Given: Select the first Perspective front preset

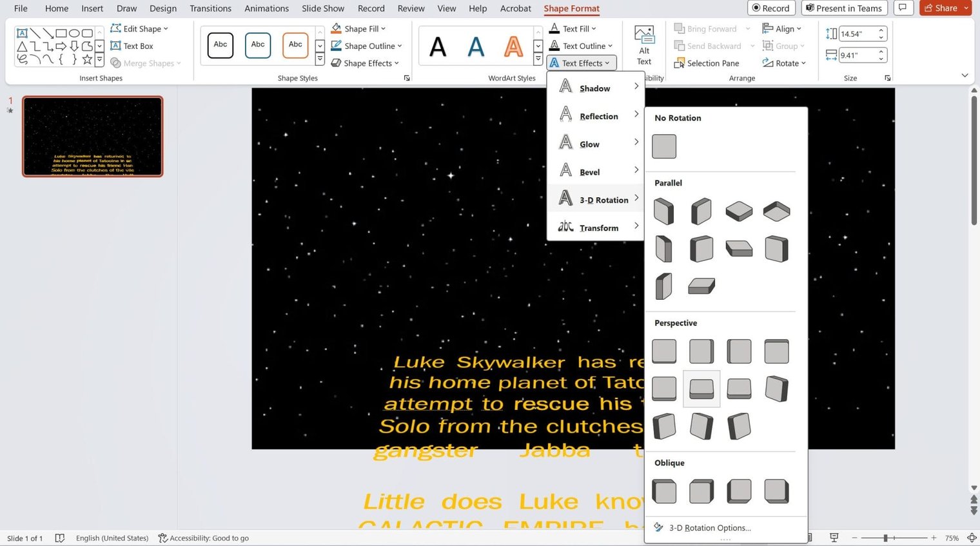Looking at the screenshot, I should [x=663, y=351].
